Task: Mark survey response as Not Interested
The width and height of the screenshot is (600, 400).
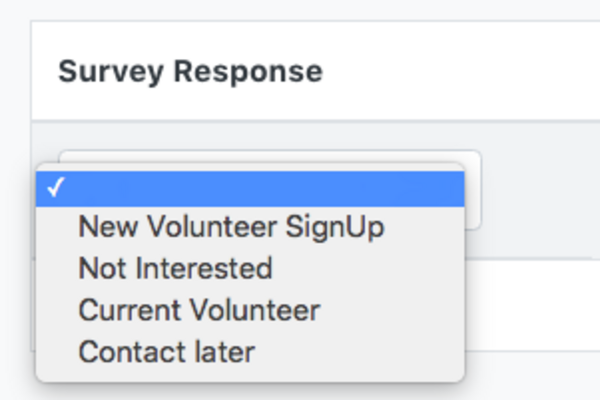Action: (x=175, y=269)
